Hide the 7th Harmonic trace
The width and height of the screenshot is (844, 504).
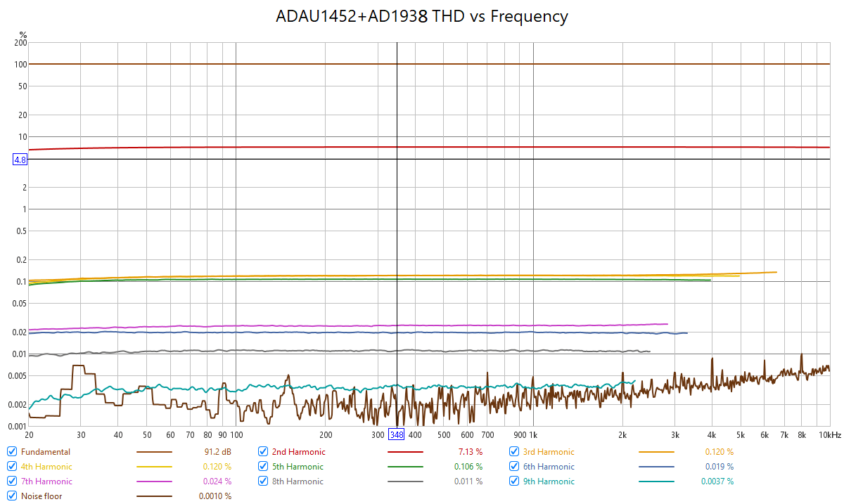tap(11, 482)
